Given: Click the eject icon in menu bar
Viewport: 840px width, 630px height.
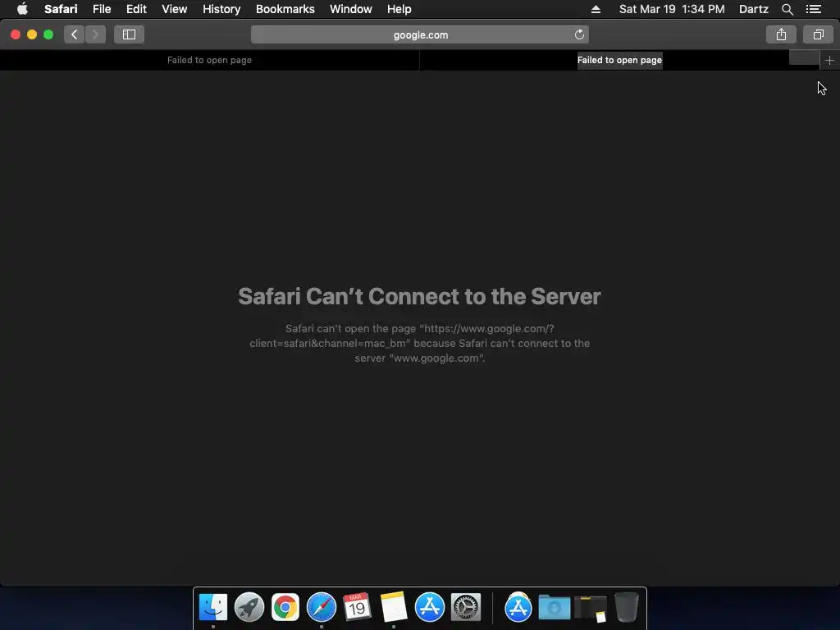Looking at the screenshot, I should (x=596, y=9).
